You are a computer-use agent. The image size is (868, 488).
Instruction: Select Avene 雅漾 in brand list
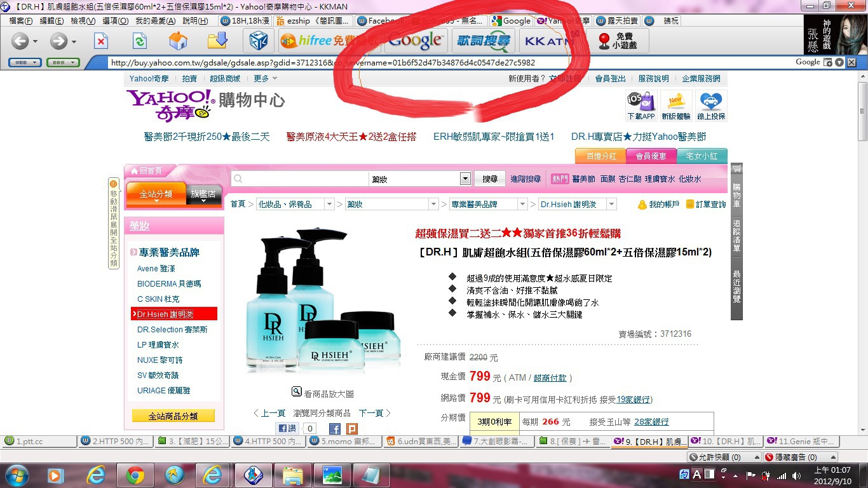coord(156,269)
